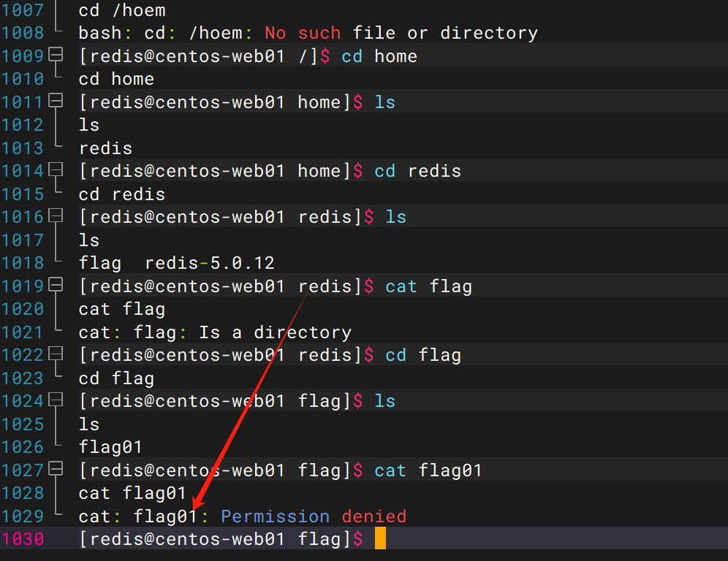Collapse the fold at line 1024
The width and height of the screenshot is (728, 561).
(x=56, y=400)
